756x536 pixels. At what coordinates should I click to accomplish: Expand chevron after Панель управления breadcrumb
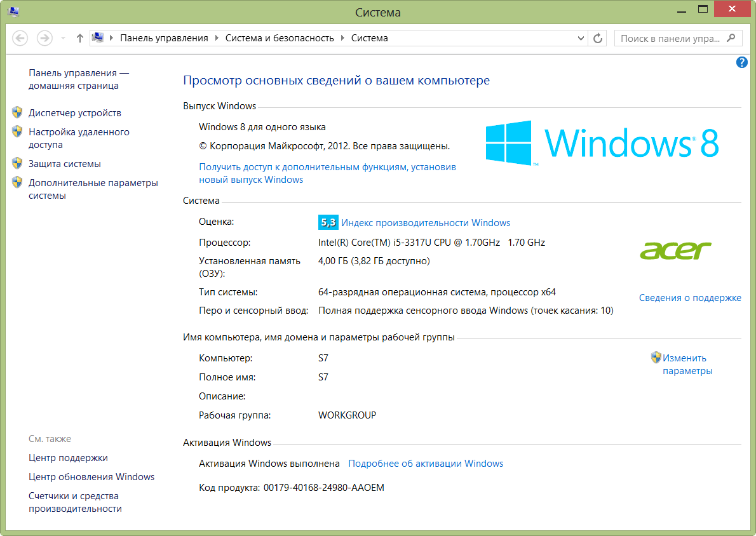click(x=217, y=37)
